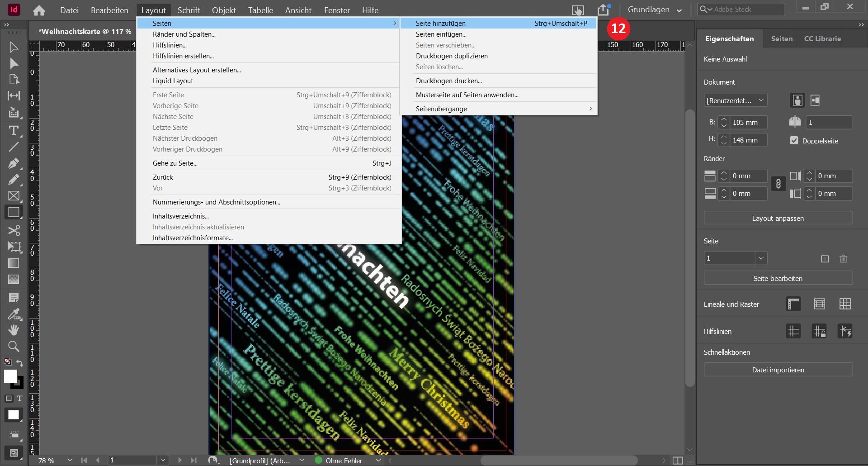This screenshot has height=466, width=868.
Task: Open the Grundlagen workspace dropdown
Action: point(655,10)
